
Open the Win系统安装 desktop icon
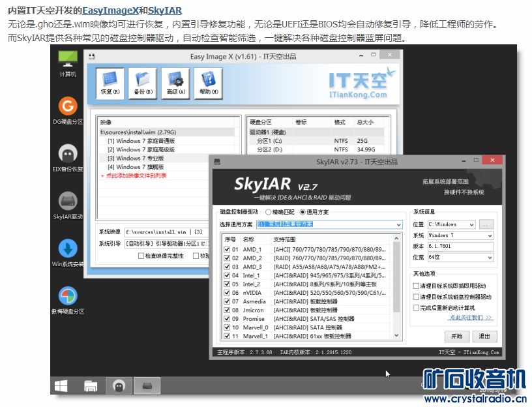pos(68,253)
